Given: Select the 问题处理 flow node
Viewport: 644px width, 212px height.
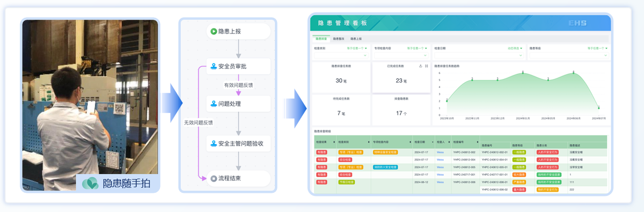Looking at the screenshot, I should click(x=239, y=104).
